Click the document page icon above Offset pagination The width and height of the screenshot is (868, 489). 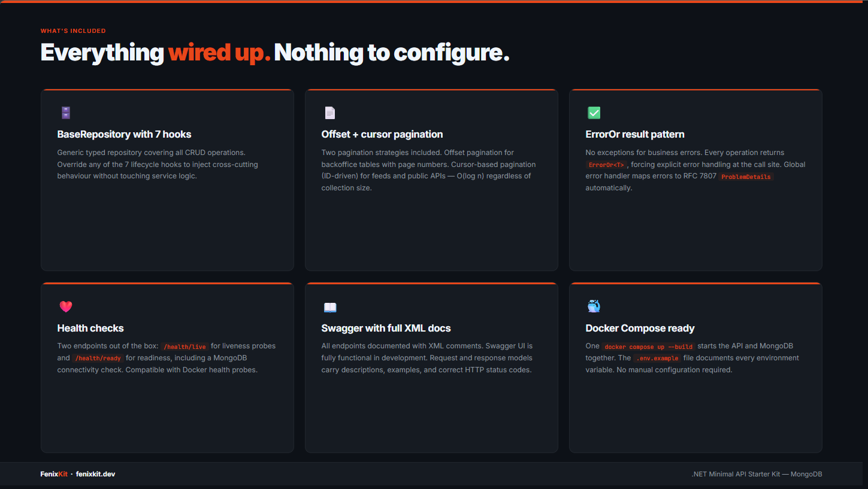pos(330,113)
